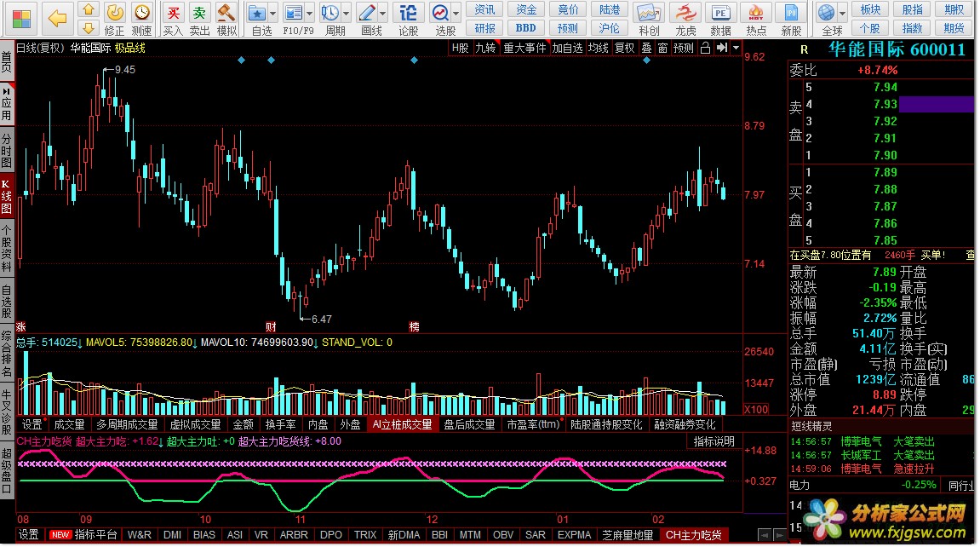Select the 芝麻量地量 indicator tab

click(x=628, y=535)
